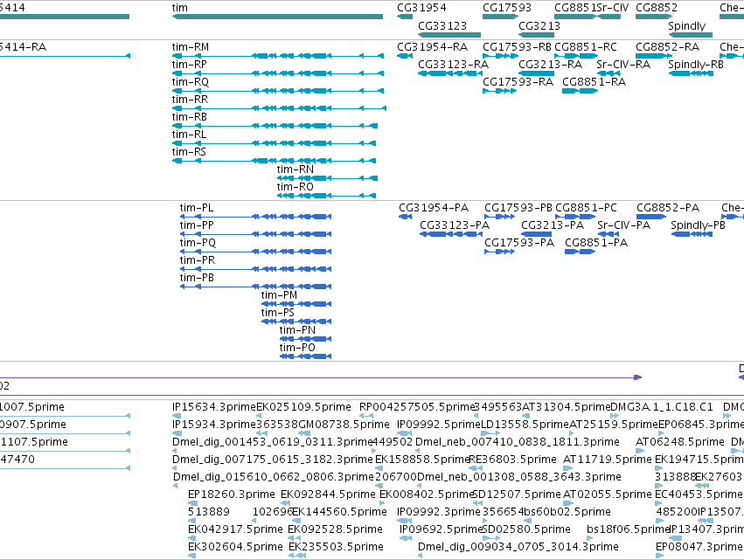The height and width of the screenshot is (560, 744).
Task: Select the tim gene bar
Action: [277, 17]
